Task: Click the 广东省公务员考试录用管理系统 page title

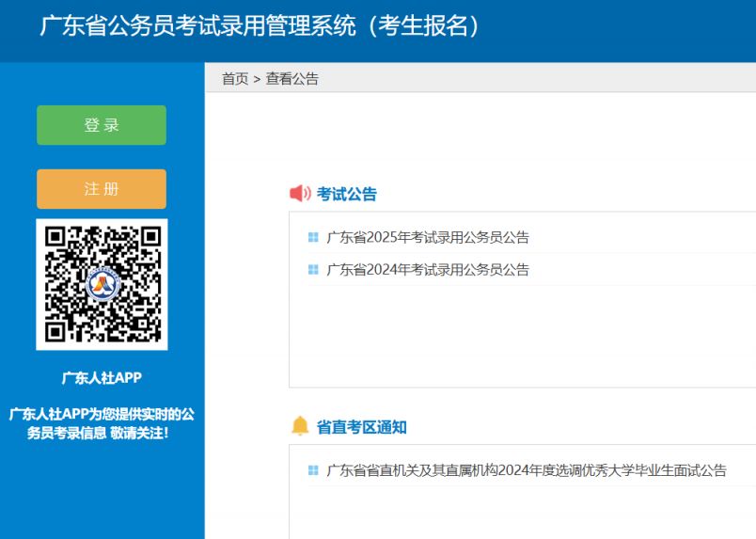Action: click(x=260, y=25)
